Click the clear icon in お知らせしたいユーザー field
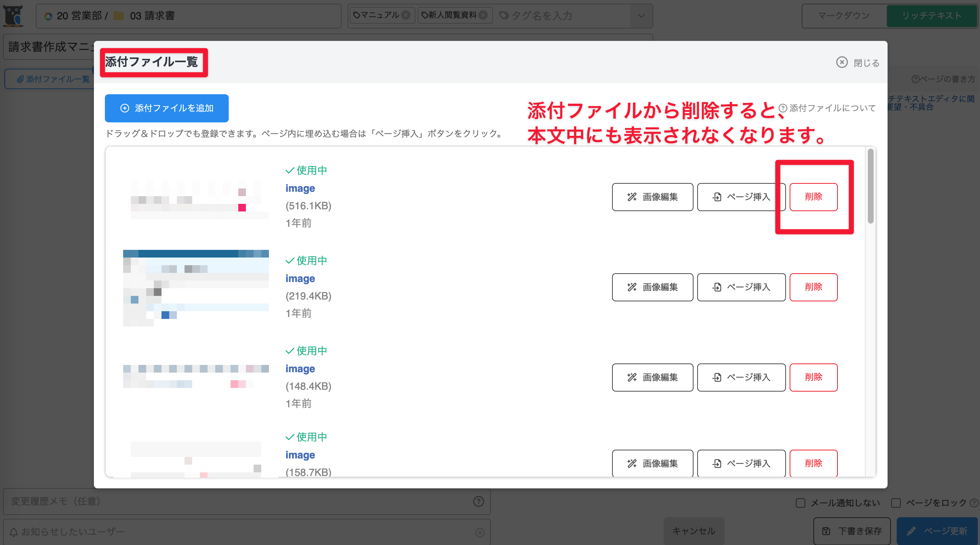 [x=480, y=532]
